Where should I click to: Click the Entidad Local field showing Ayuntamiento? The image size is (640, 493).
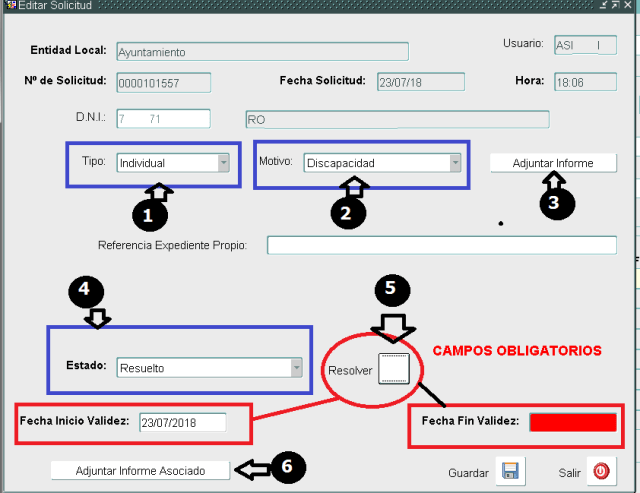coord(262,52)
